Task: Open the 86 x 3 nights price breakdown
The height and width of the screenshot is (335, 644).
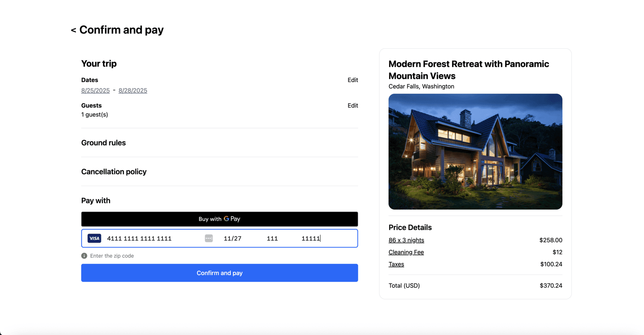Action: pos(406,240)
